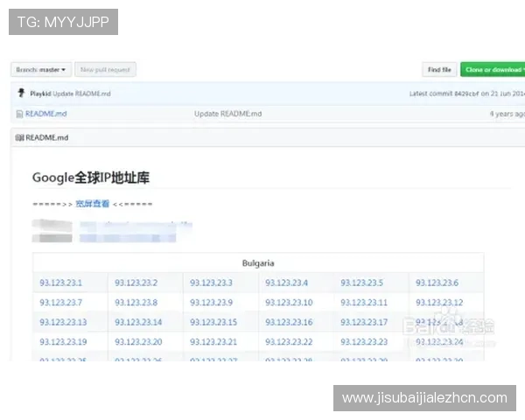This screenshot has height=420, width=525.
Task: Click the Playkid avatar icon
Action: (x=21, y=93)
